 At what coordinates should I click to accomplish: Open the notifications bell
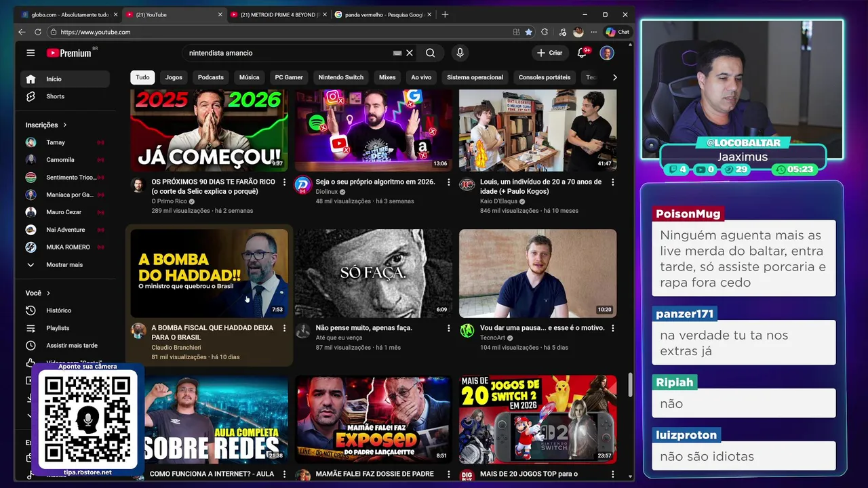[x=582, y=53]
